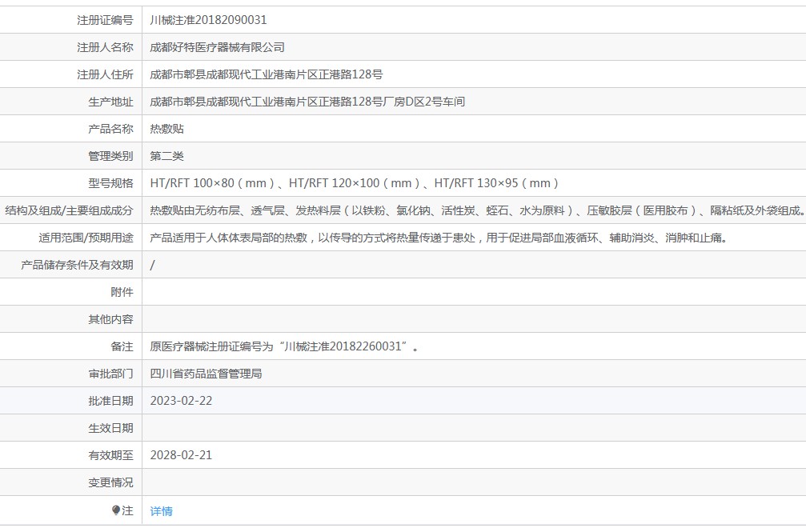Click the 附件 label cell
This screenshot has height=532, width=806.
point(71,292)
